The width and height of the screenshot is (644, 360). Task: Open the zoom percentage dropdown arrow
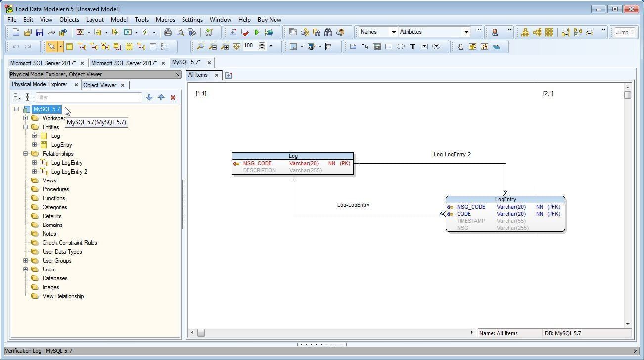tap(271, 46)
